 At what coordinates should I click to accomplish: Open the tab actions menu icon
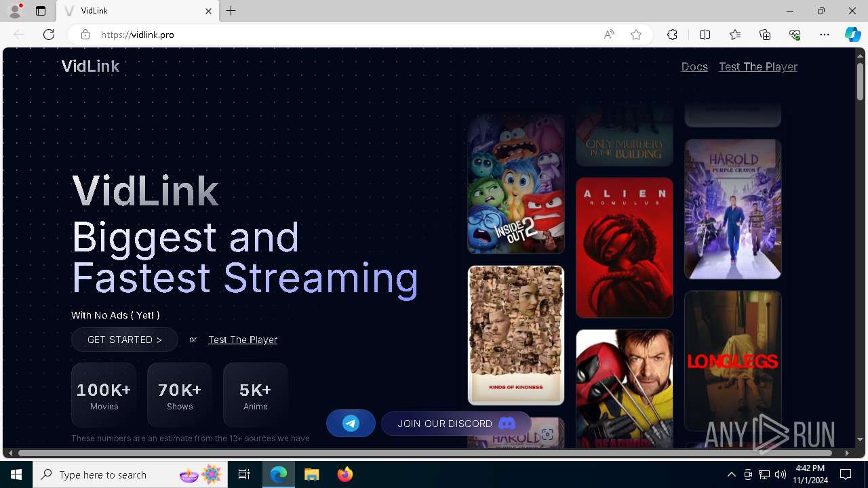(x=41, y=11)
